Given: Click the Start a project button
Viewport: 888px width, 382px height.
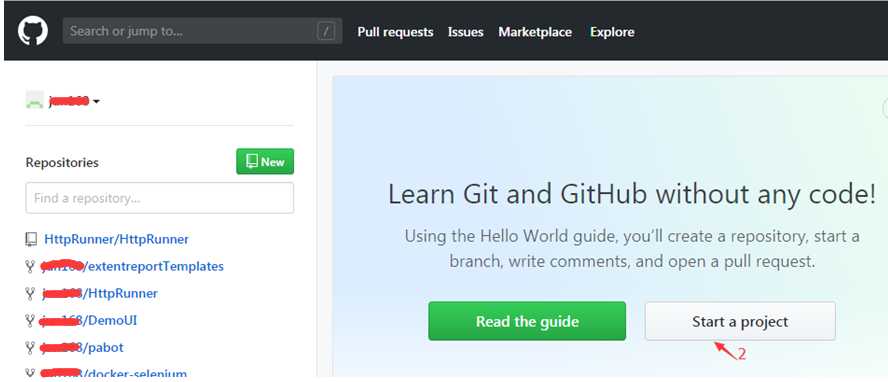Looking at the screenshot, I should (740, 321).
